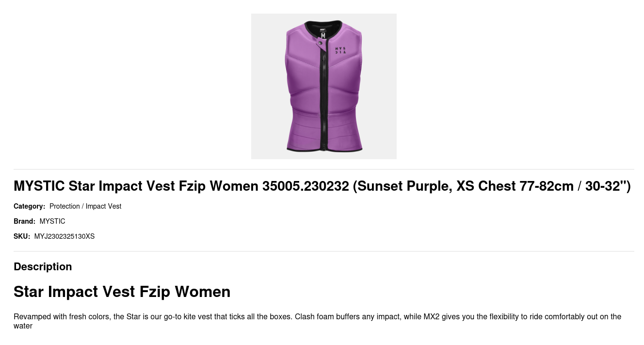Click the "Category:" label
Viewport: 644px width, 345px height.
coord(29,206)
